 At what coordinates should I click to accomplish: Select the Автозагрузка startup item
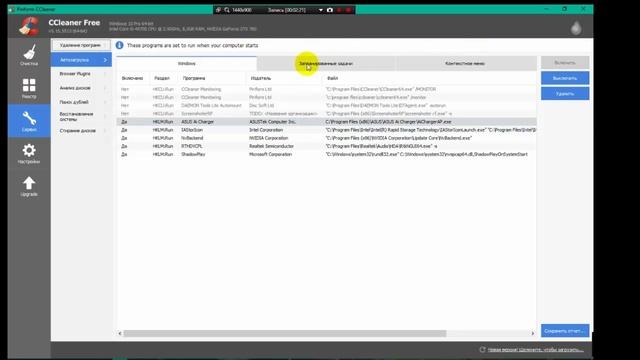tap(81, 60)
